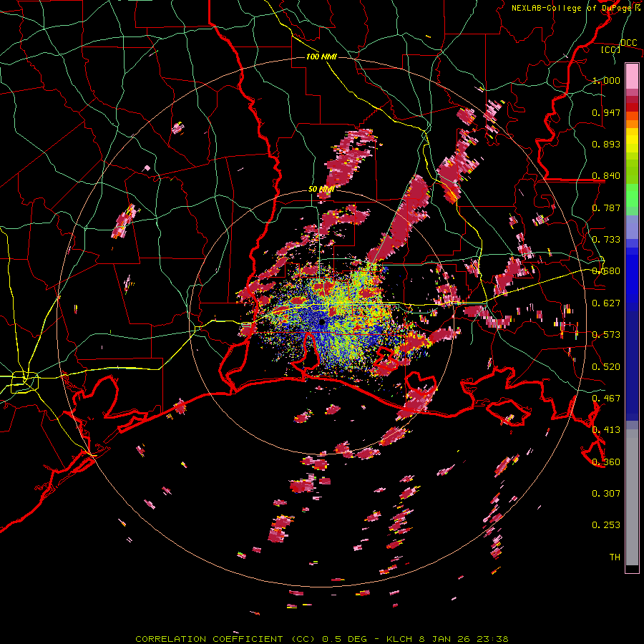The width and height of the screenshot is (644, 644).
Task: Click the 50 NMI range ring label
Action: (321, 190)
